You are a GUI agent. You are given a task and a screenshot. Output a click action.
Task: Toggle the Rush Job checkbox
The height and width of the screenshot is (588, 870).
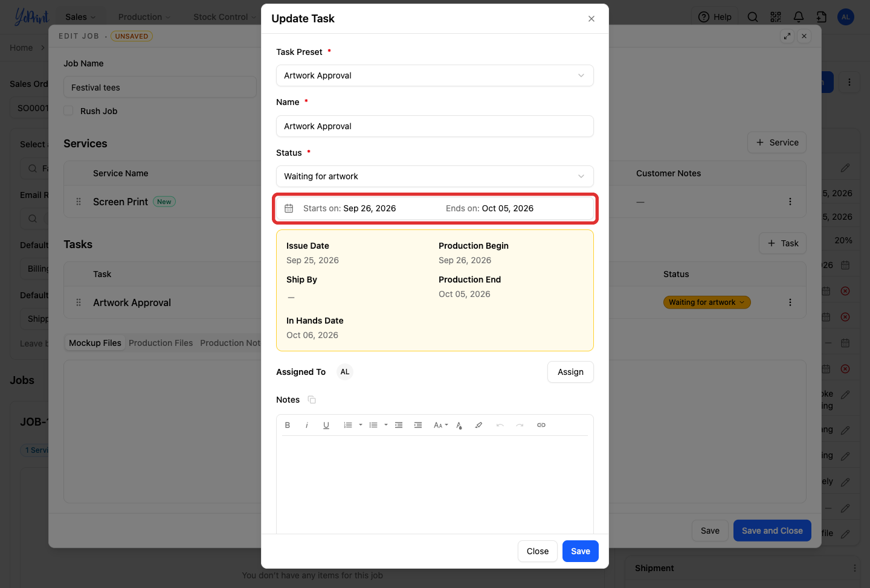click(x=69, y=111)
